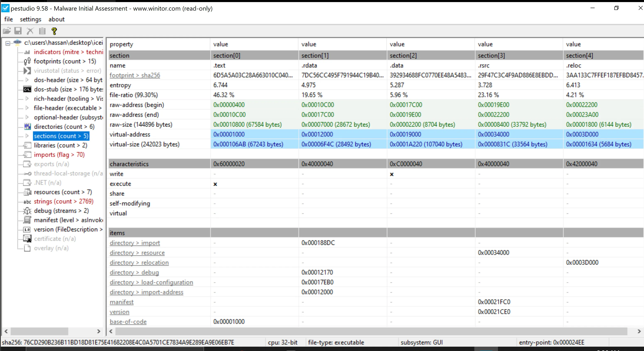
Task: Copy with the clipboard toolbar icon
Action: (x=42, y=31)
